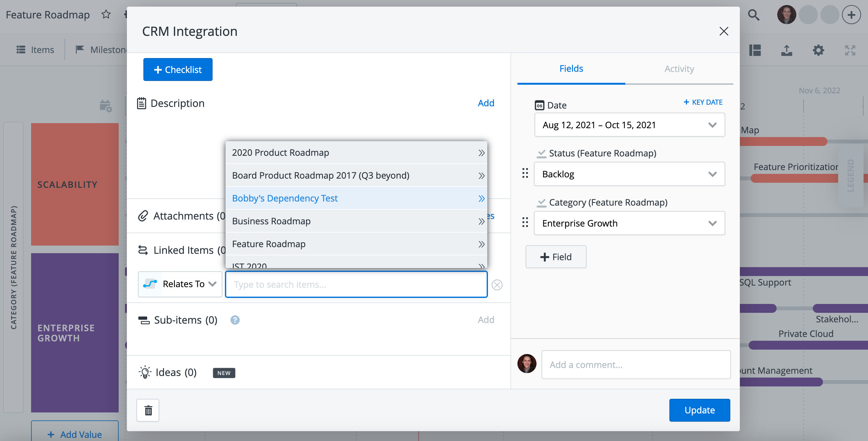The width and height of the screenshot is (868, 441).
Task: Open the layout panel icon
Action: coord(755,50)
